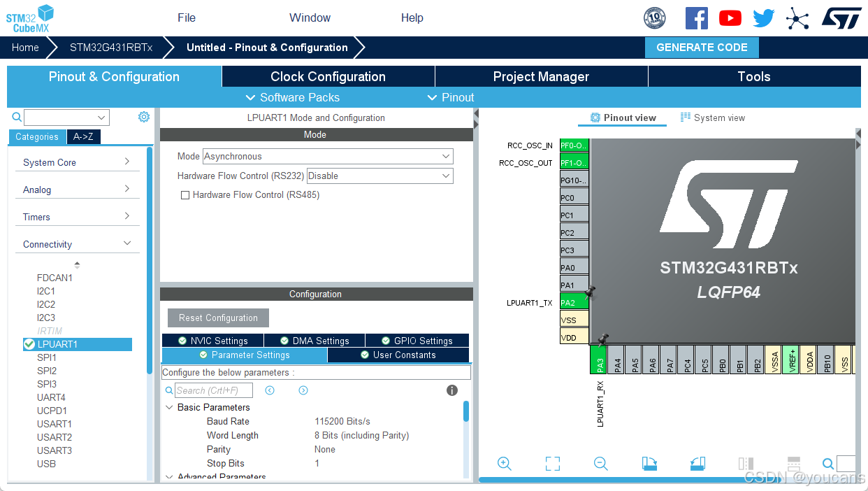Click the pin search magnifier in the pinout toolbar
This screenshot has height=491, width=868.
coord(828,464)
